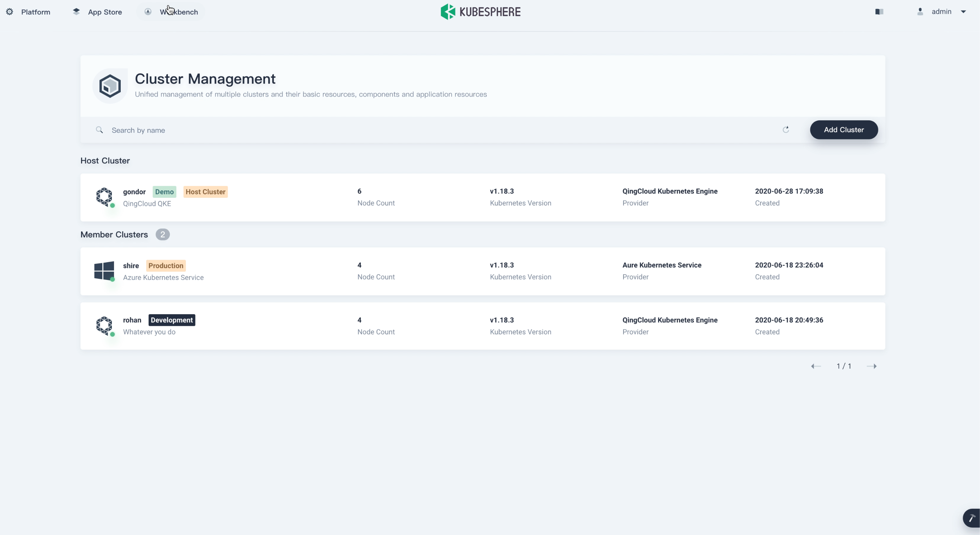Expand the admin user dropdown
The image size is (980, 535).
963,12
